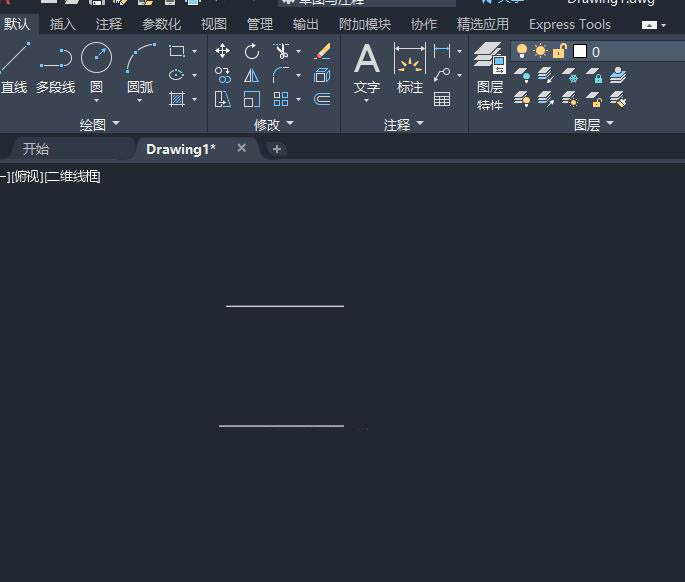Activate the Fillet tool
This screenshot has width=685, height=582.
click(281, 75)
